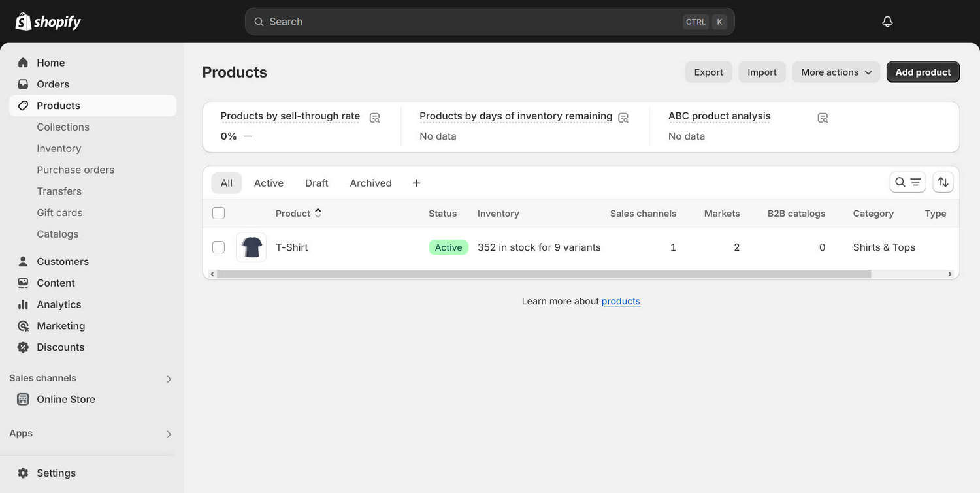Focus the top Search field
980x493 pixels.
[x=489, y=22]
